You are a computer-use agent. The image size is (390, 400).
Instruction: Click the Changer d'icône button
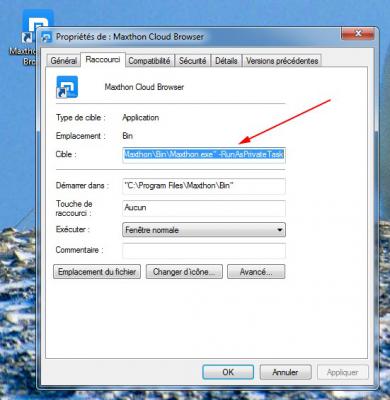point(184,272)
